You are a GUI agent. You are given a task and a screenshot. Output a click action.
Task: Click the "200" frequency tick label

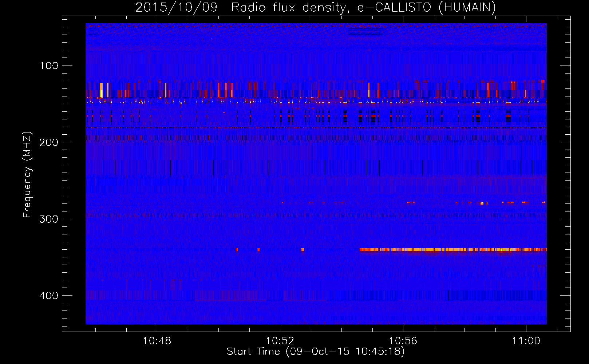(49, 142)
